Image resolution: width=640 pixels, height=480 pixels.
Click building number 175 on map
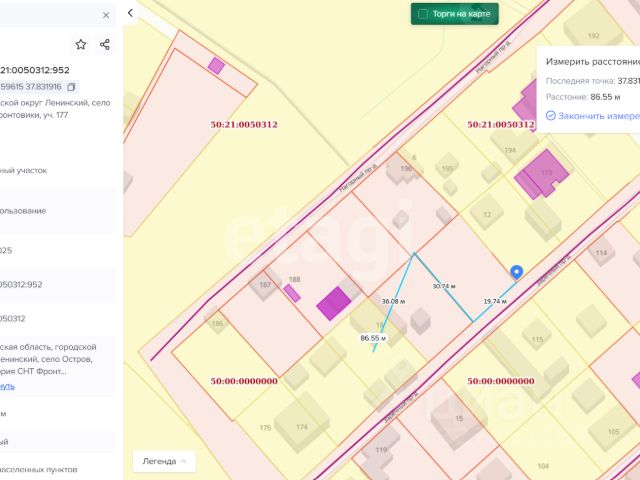coord(265,428)
